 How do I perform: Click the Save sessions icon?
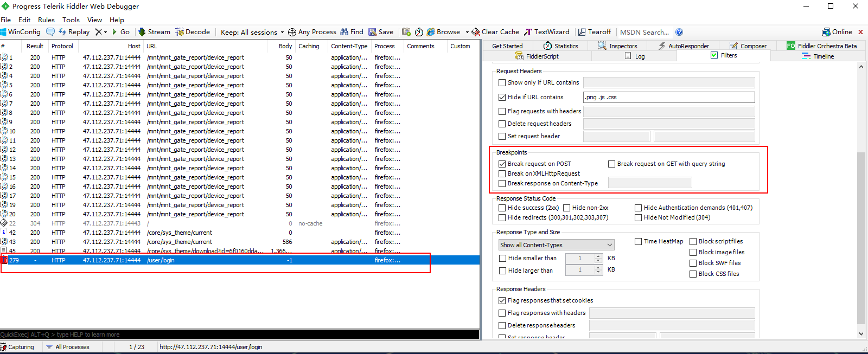pos(372,32)
